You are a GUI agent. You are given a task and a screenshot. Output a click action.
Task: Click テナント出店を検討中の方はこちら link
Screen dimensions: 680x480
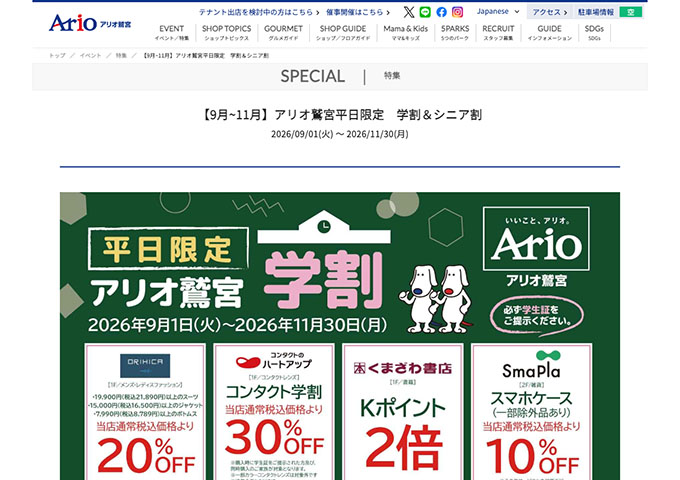[259, 12]
